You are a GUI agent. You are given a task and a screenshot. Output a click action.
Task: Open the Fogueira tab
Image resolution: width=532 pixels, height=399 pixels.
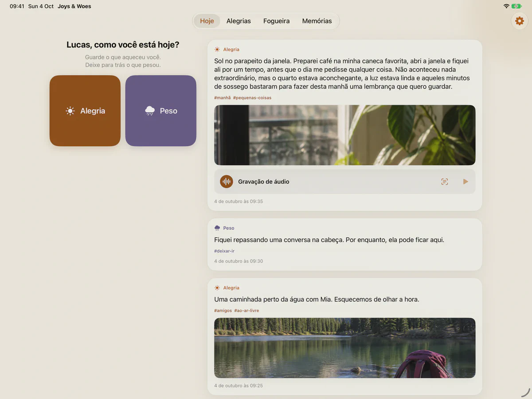[276, 21]
